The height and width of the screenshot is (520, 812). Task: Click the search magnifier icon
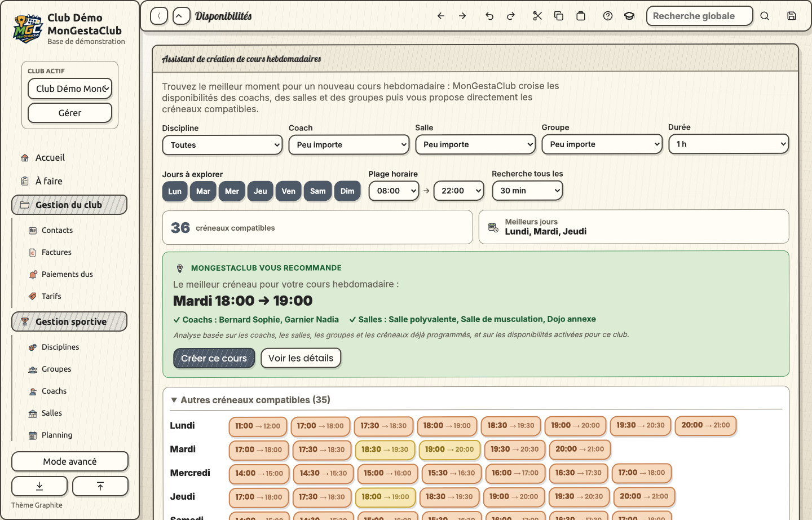click(x=765, y=16)
